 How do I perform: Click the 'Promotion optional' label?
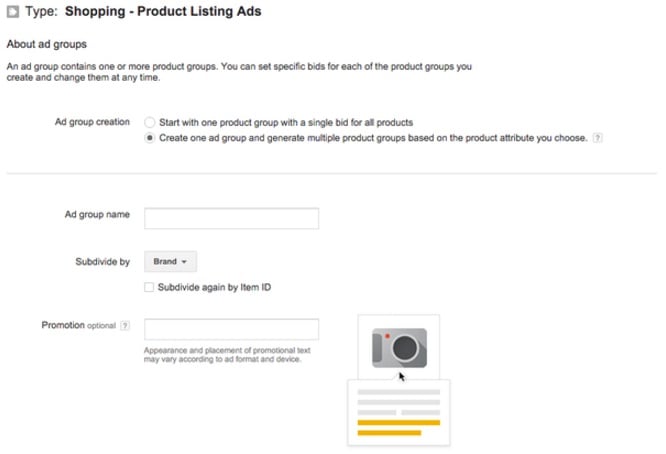(x=79, y=325)
